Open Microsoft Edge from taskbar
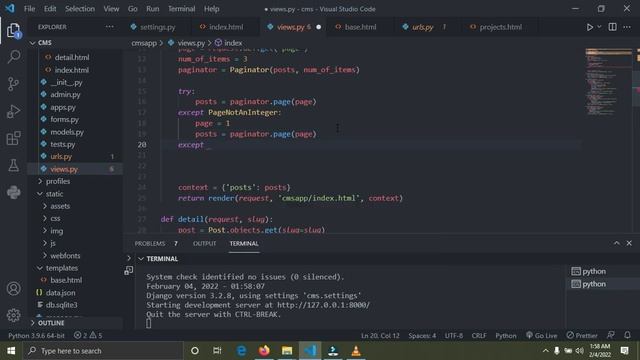 (x=241, y=351)
